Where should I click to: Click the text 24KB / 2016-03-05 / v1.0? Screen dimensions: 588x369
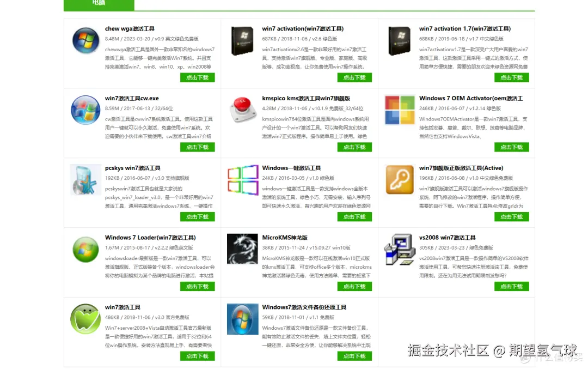(x=290, y=178)
